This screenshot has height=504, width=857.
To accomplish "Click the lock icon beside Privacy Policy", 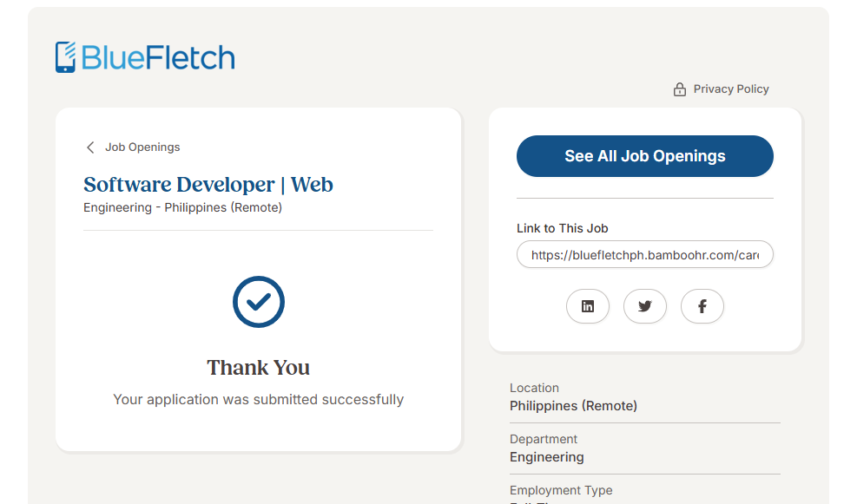I will pos(680,89).
